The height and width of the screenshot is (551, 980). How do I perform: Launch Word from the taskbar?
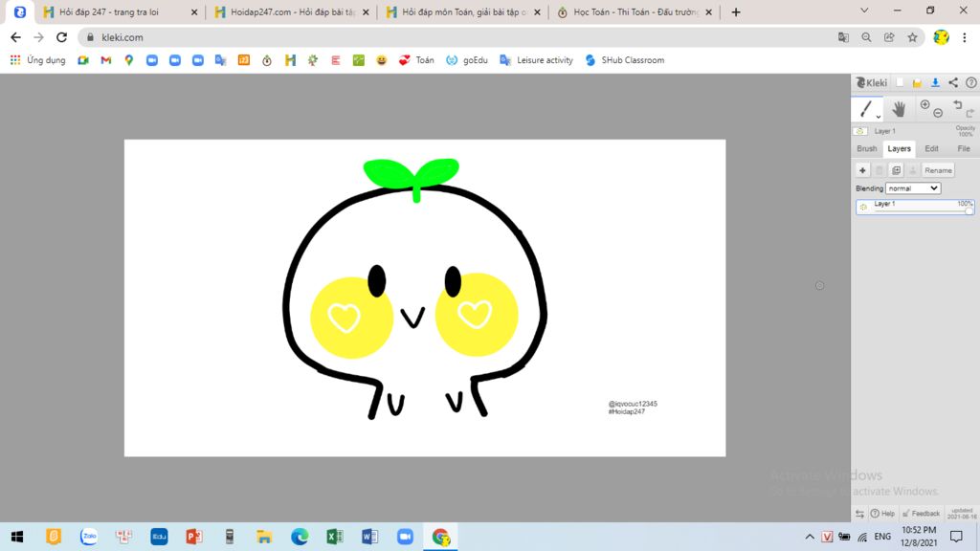tap(370, 537)
